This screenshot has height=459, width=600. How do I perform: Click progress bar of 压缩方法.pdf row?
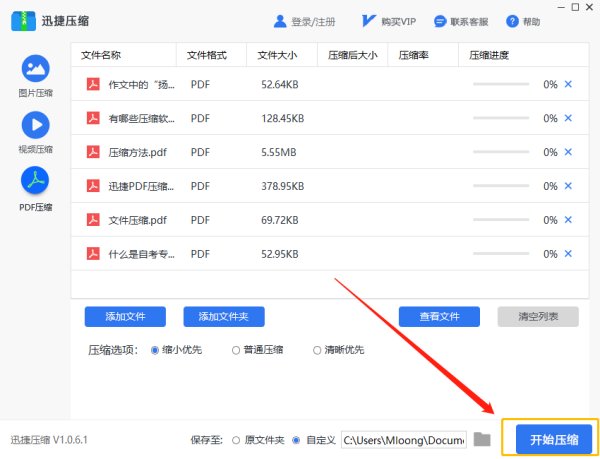(x=501, y=152)
